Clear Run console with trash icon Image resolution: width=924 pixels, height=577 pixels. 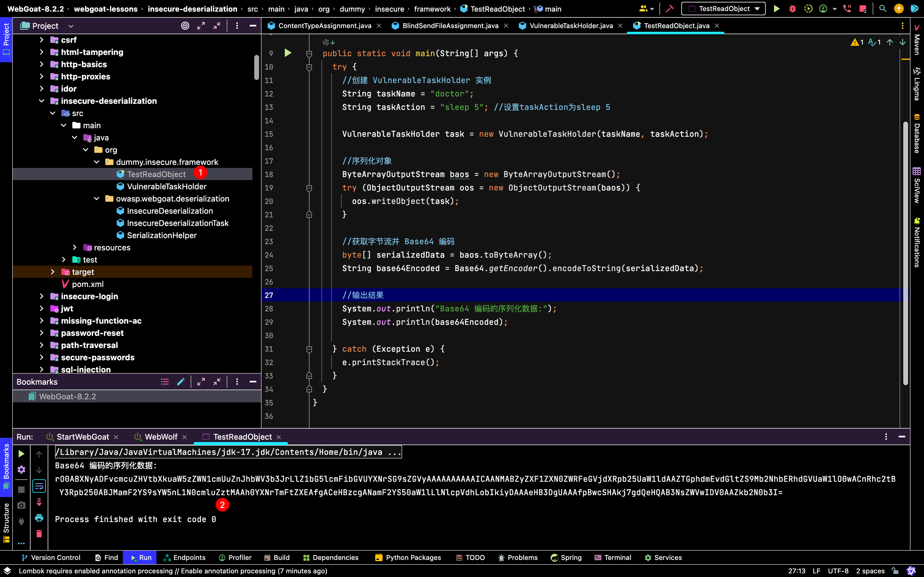click(x=39, y=534)
